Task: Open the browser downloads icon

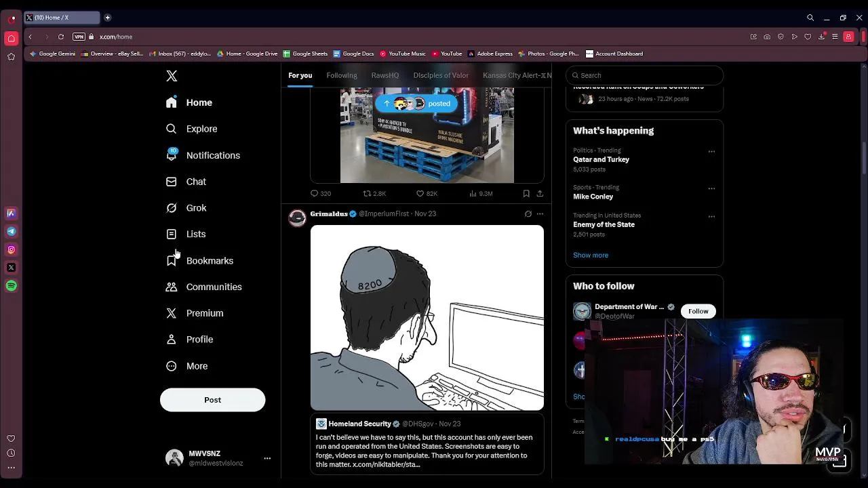Action: click(x=821, y=37)
